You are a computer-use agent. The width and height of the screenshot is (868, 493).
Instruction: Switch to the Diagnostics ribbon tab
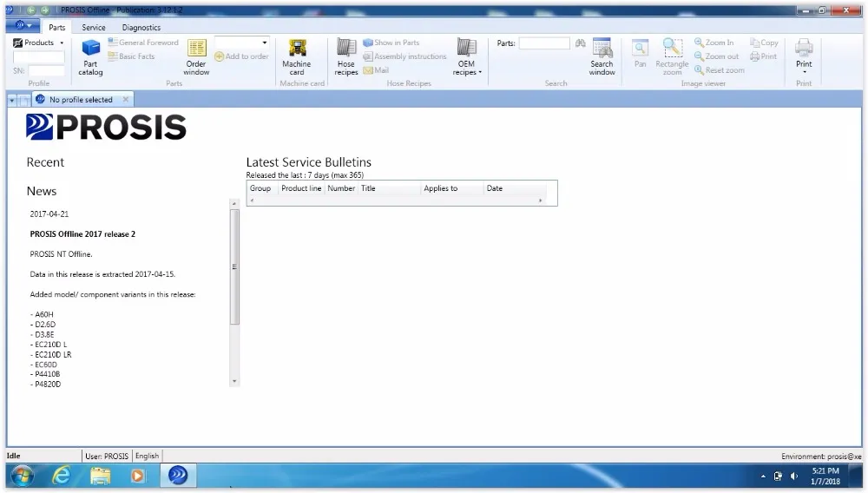[141, 27]
